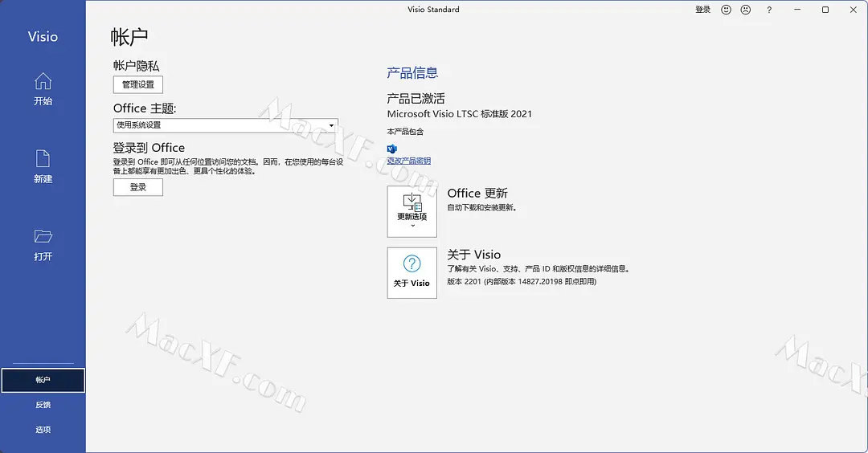Open the 更新选项 update options dropdown
Screen dimensions: 868x453
click(x=411, y=211)
